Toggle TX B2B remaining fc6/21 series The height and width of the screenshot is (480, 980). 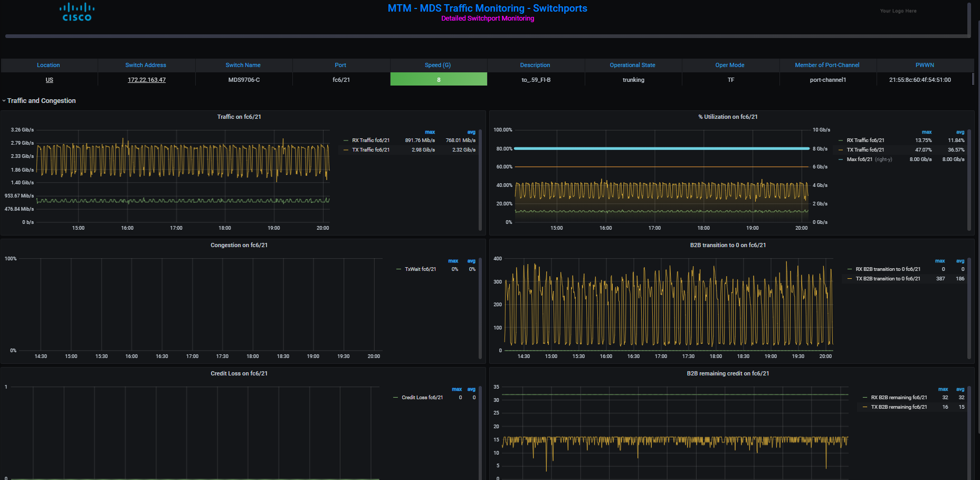899,407
